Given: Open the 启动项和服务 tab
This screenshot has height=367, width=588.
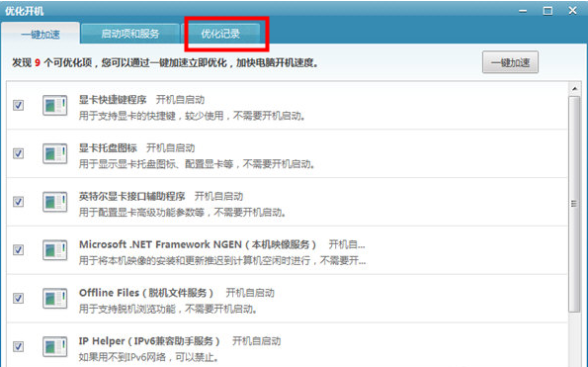Looking at the screenshot, I should pyautogui.click(x=130, y=34).
